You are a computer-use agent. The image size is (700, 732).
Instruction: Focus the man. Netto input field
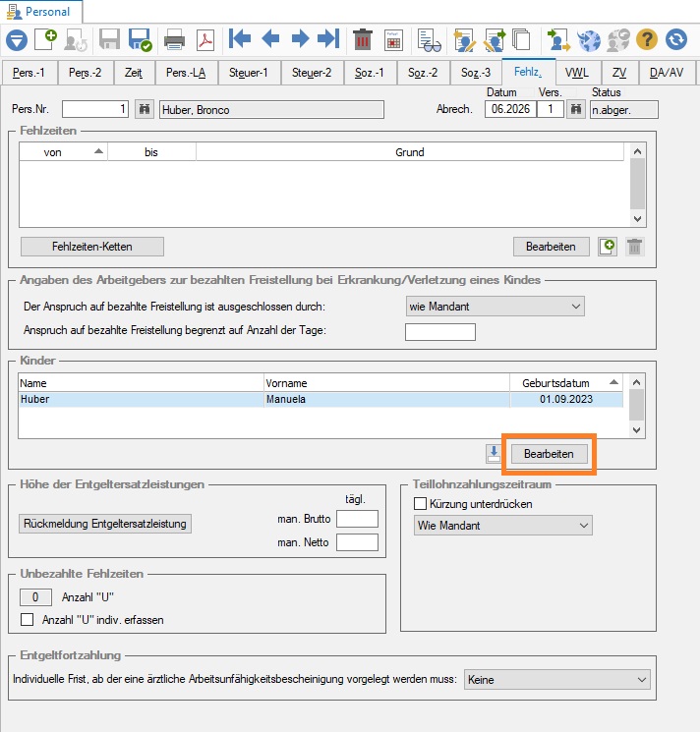(x=357, y=542)
